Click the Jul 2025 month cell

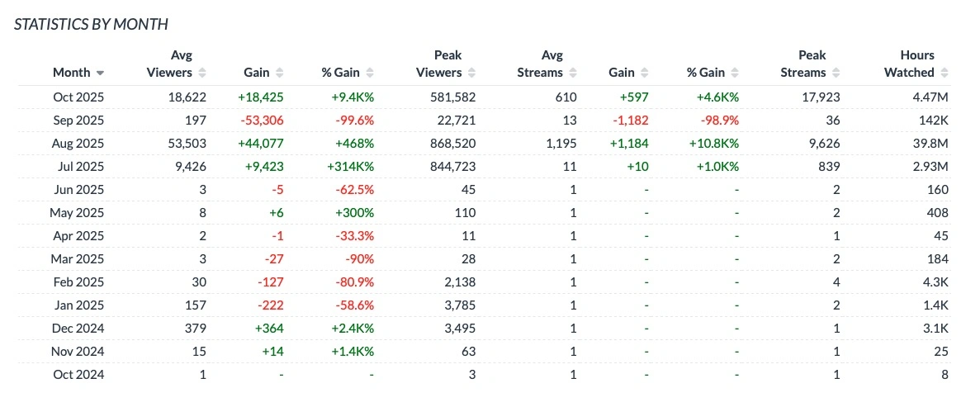click(79, 166)
